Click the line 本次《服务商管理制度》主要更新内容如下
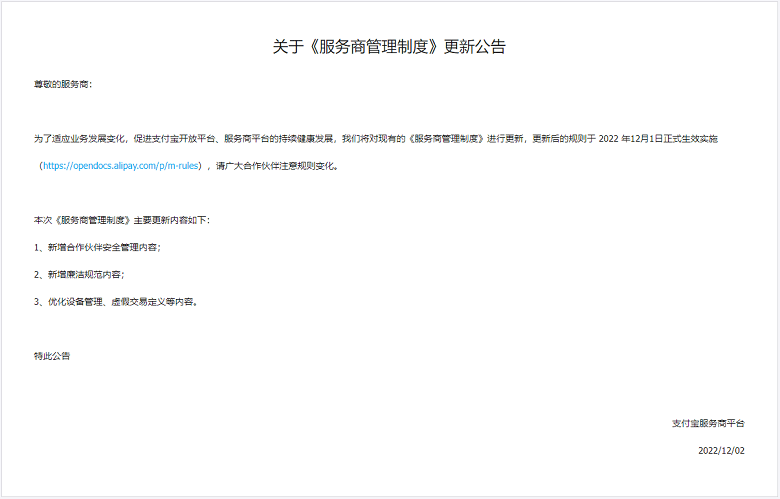The height and width of the screenshot is (499, 780). pos(121,220)
